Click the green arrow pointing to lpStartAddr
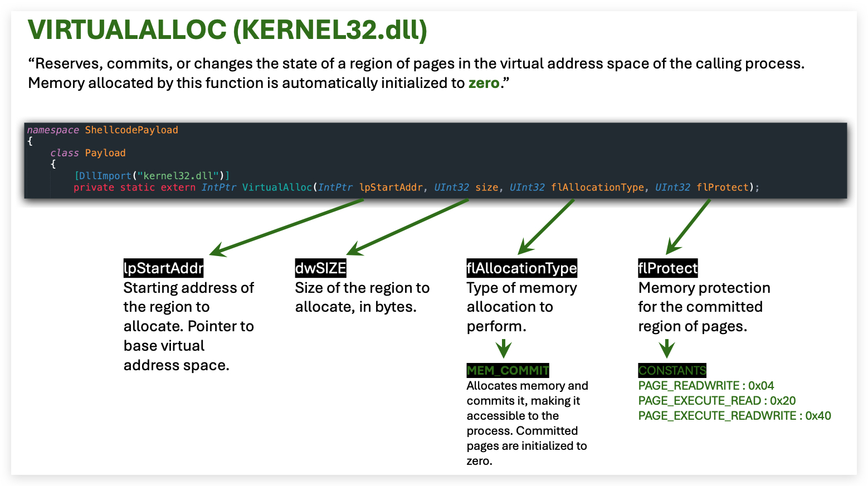Screen dimensions: 868x486 pos(286,228)
